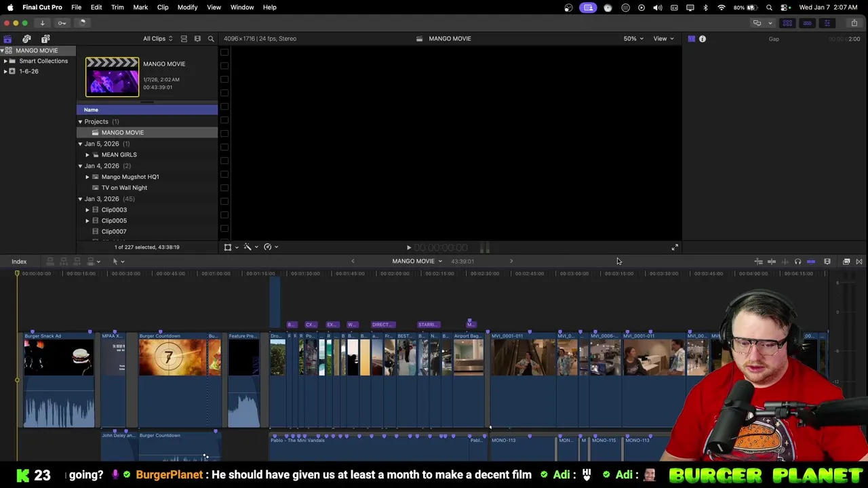
Task: Show the Transitions browser bowtie icon
Action: [x=859, y=262]
